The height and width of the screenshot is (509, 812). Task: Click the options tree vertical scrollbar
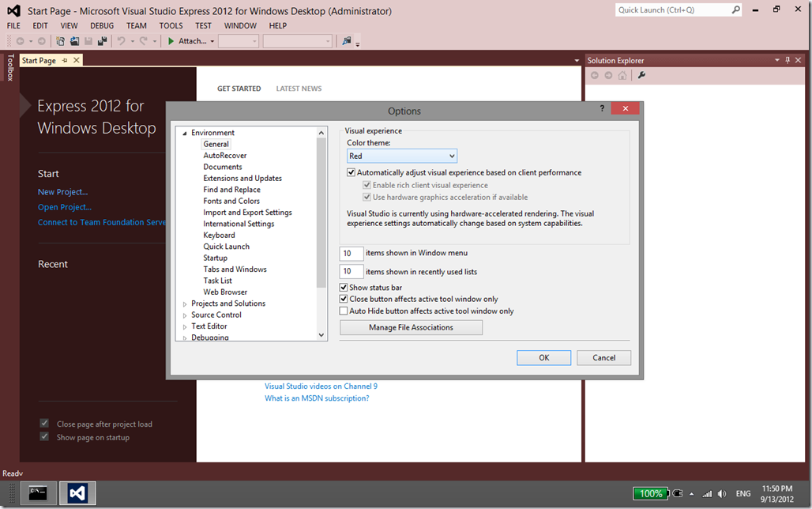click(321, 233)
